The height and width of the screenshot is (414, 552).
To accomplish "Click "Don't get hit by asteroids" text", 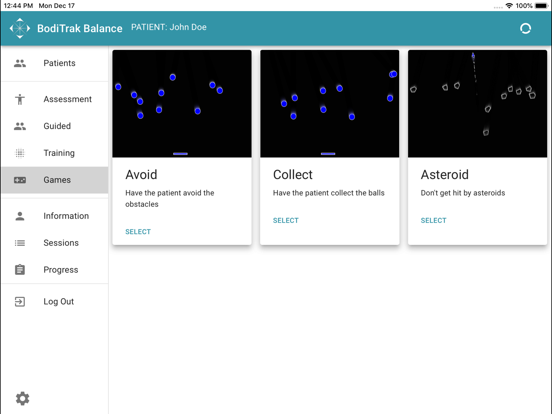I will [463, 193].
